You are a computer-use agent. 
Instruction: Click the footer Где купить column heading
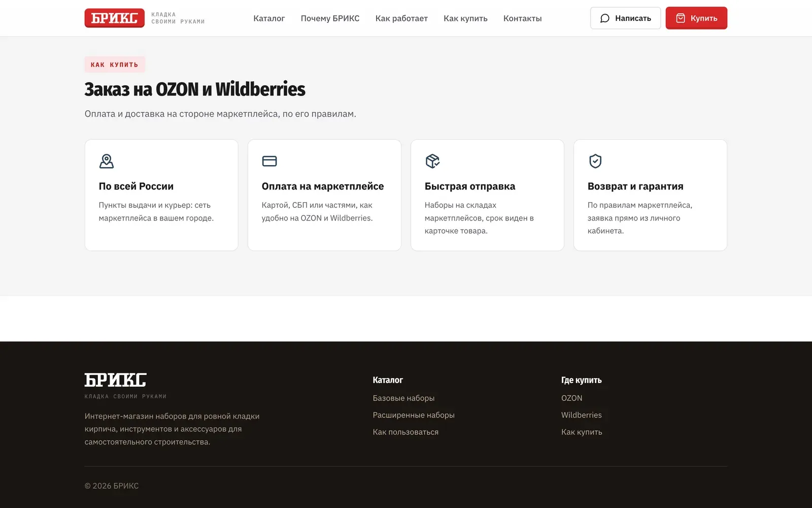(x=582, y=380)
